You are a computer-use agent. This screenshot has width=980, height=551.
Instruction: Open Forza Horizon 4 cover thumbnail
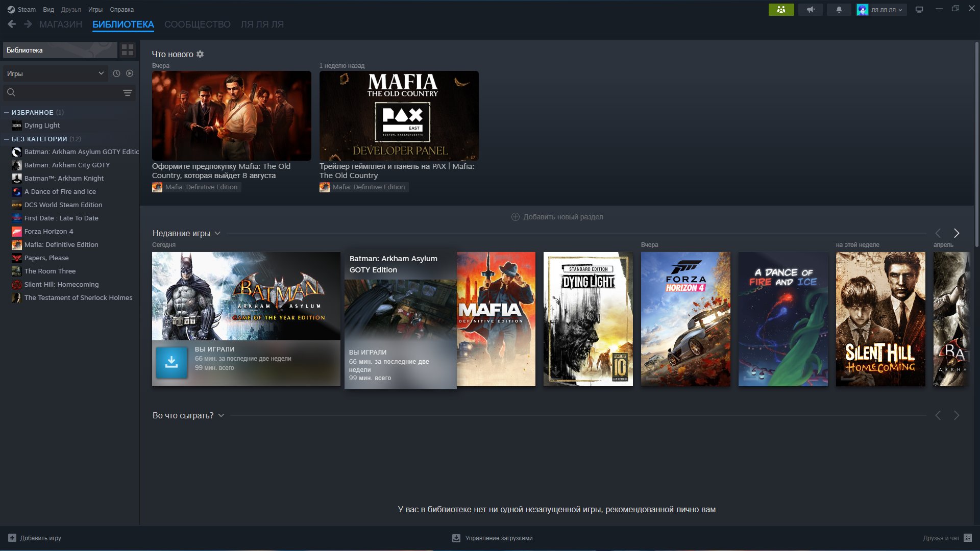click(685, 319)
